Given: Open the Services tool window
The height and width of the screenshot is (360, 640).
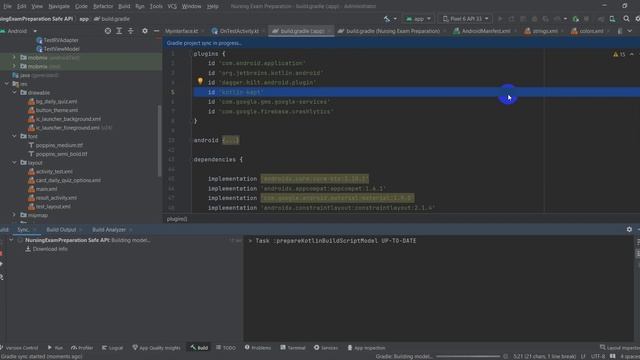Looking at the screenshot, I should [326, 348].
